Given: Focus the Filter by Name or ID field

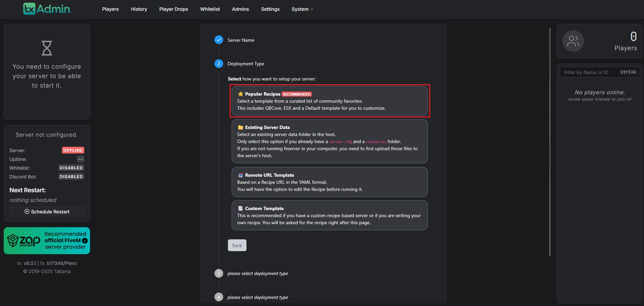Looking at the screenshot, I should coord(590,72).
